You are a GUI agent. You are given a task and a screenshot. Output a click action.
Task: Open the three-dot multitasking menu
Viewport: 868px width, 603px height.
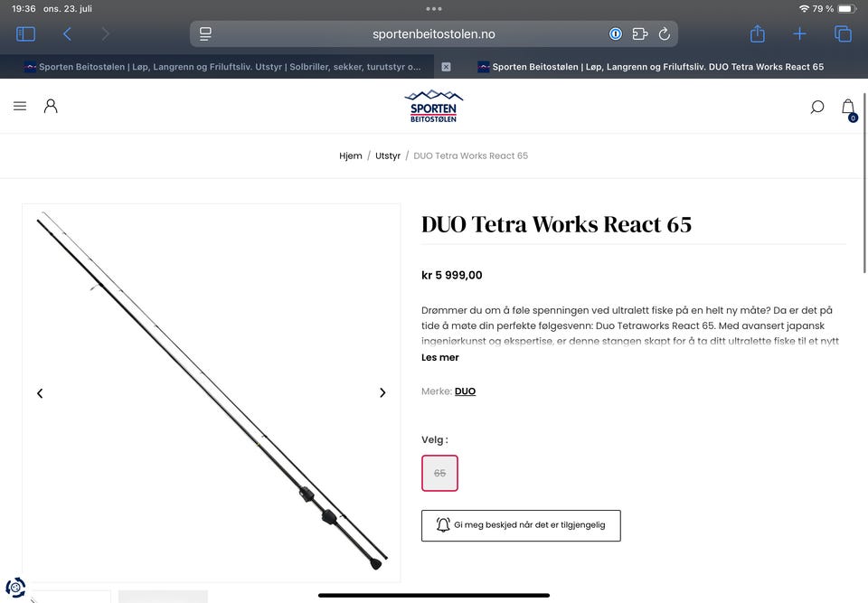click(434, 9)
